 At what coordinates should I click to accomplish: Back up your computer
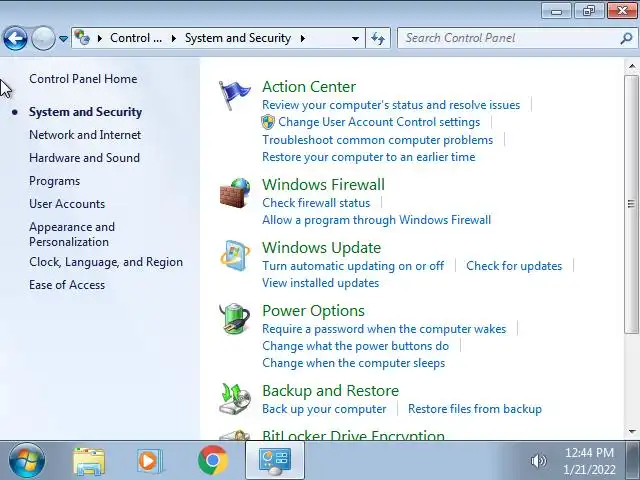click(x=324, y=409)
